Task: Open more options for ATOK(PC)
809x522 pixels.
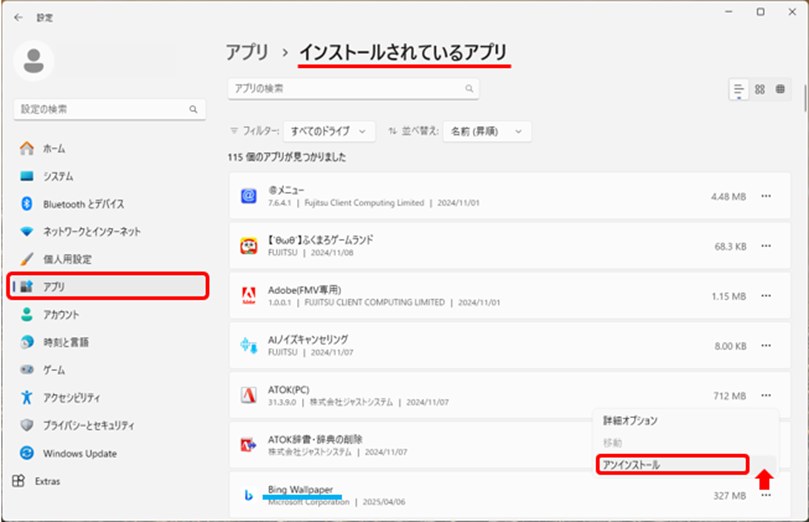Action: pos(766,396)
